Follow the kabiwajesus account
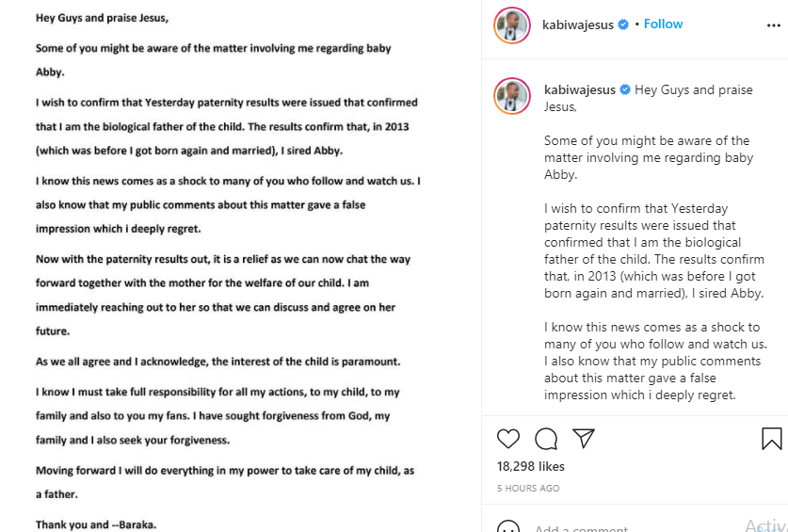Viewport: 788px width, 532px height. pos(663,24)
